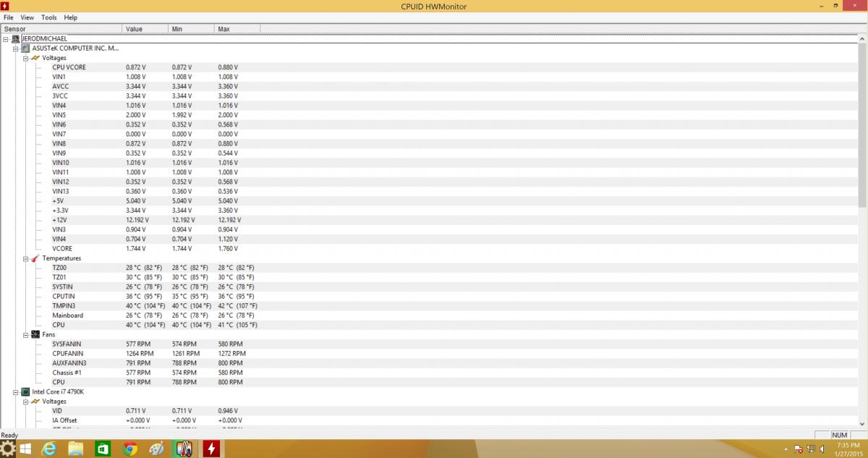Screen dimensions: 868x458
Task: Select the VIN7 sensor label
Action: click(x=59, y=134)
